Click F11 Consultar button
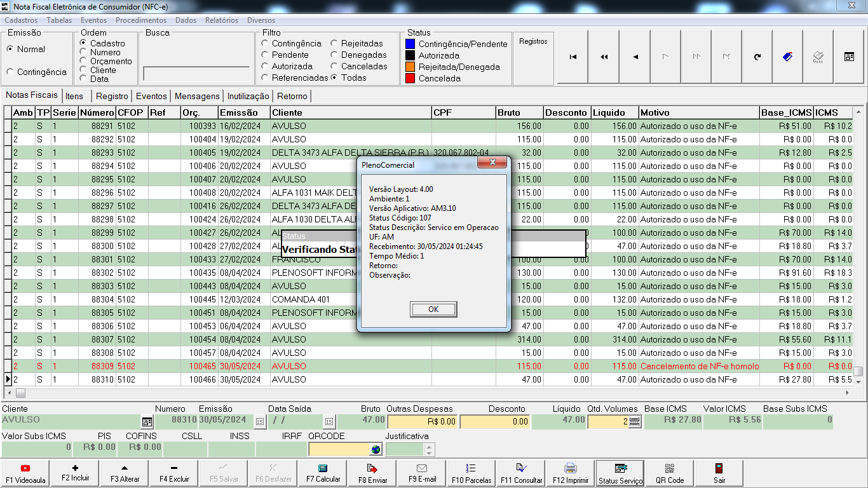This screenshot has width=868, height=488. (521, 473)
